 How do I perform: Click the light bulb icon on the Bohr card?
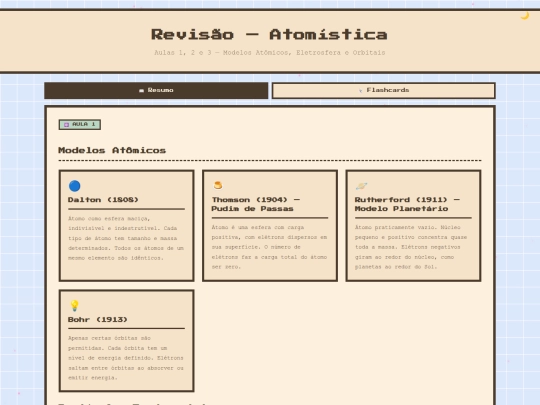pos(74,305)
